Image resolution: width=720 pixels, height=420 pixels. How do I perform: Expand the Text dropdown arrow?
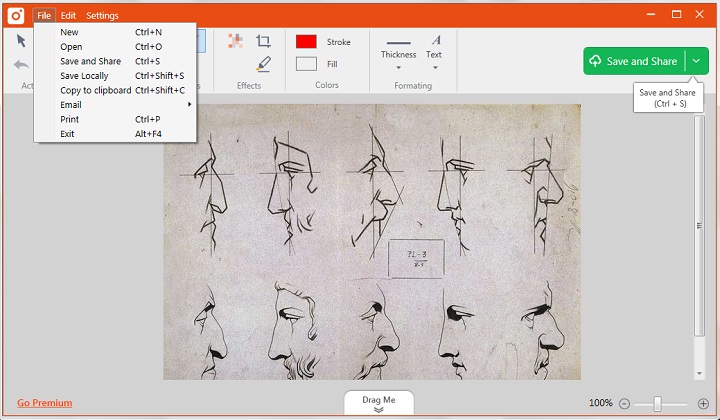tap(435, 68)
